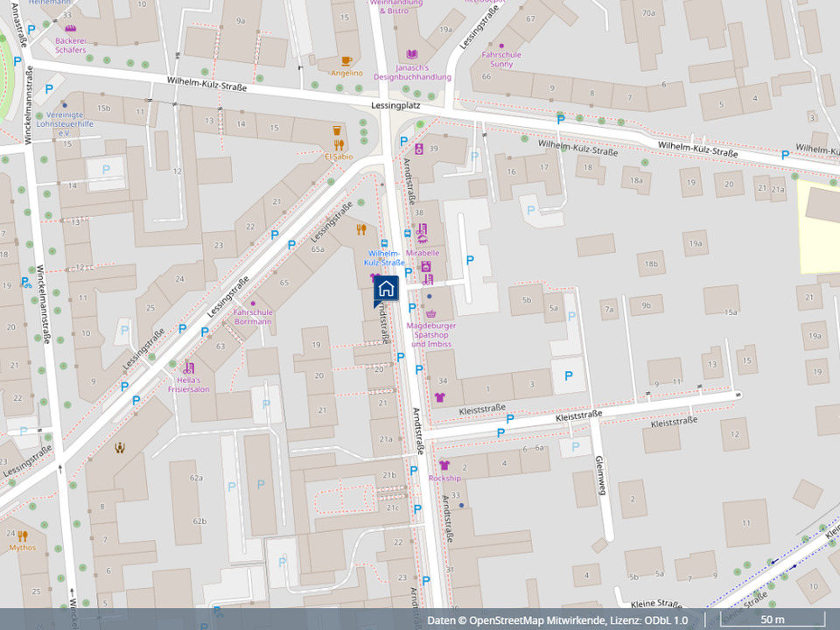The height and width of the screenshot is (630, 840).
Task: Open Hella's Frisiersalon hairdresser icon
Action: (x=188, y=367)
